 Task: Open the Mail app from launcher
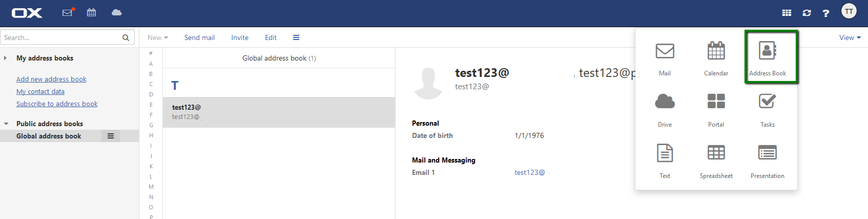(x=665, y=57)
